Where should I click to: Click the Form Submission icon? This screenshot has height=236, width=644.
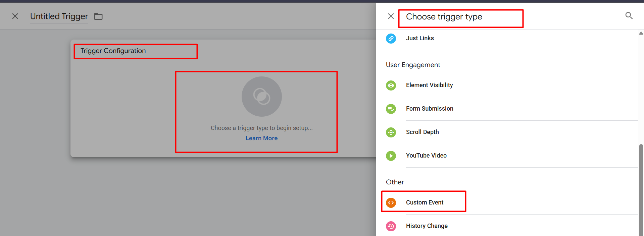[391, 109]
